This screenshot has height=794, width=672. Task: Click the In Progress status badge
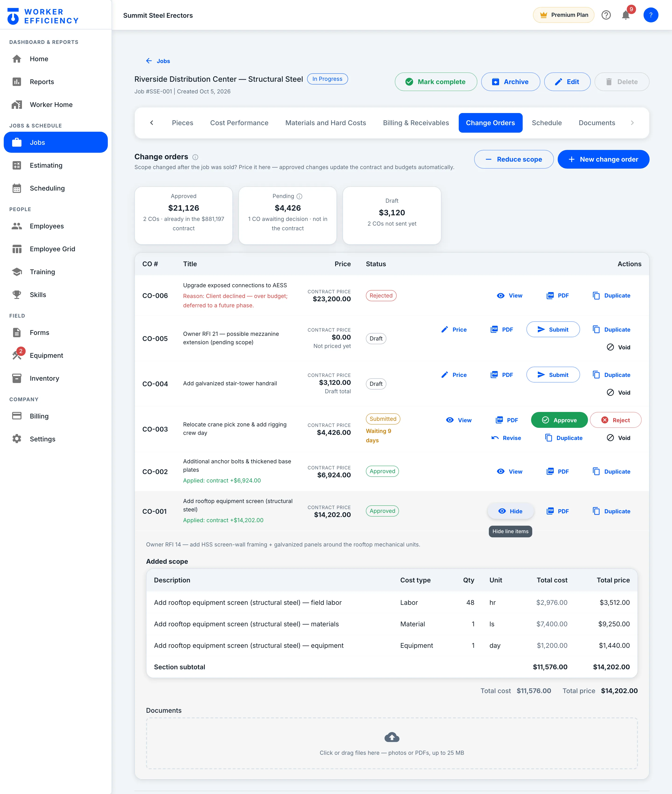(327, 79)
